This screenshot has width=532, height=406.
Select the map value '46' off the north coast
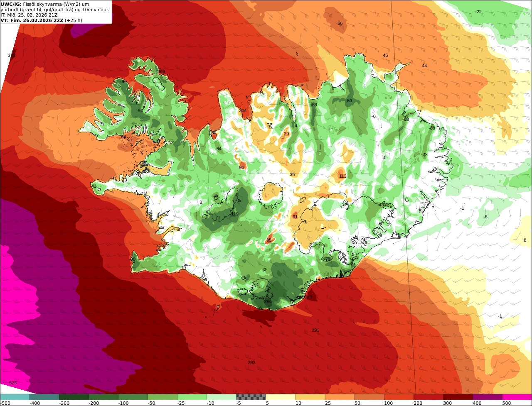point(385,56)
